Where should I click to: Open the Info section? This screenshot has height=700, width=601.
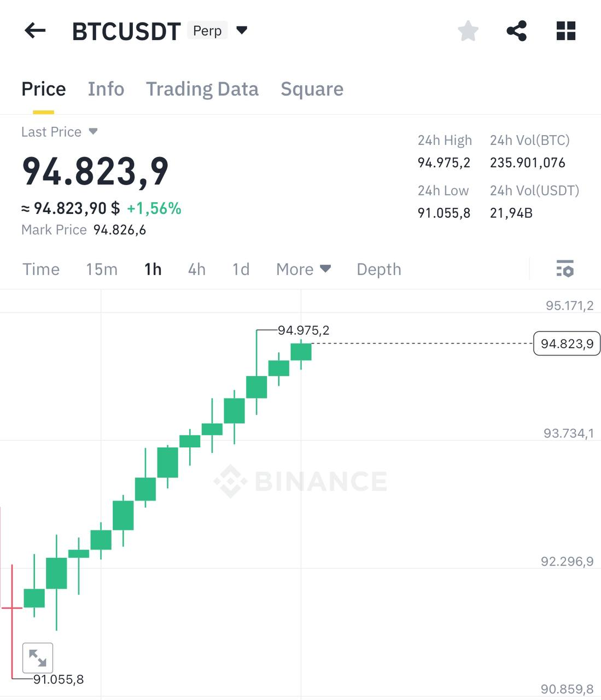(x=106, y=89)
